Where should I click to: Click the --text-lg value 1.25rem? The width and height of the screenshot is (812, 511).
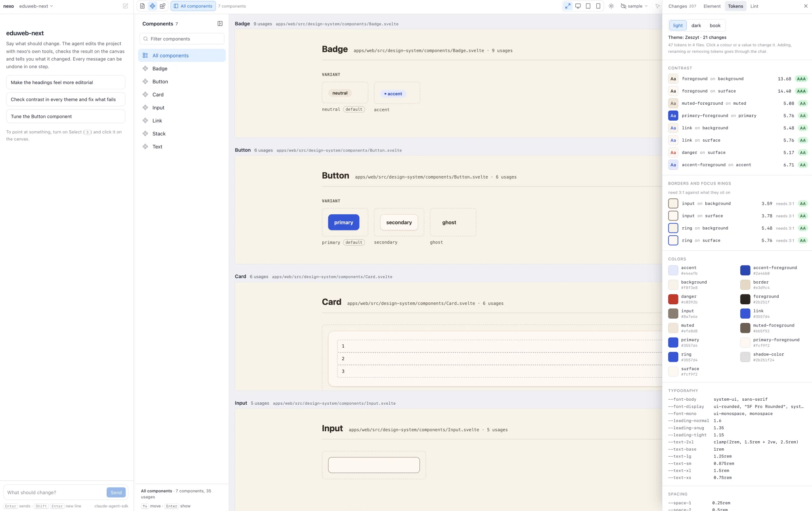click(722, 457)
